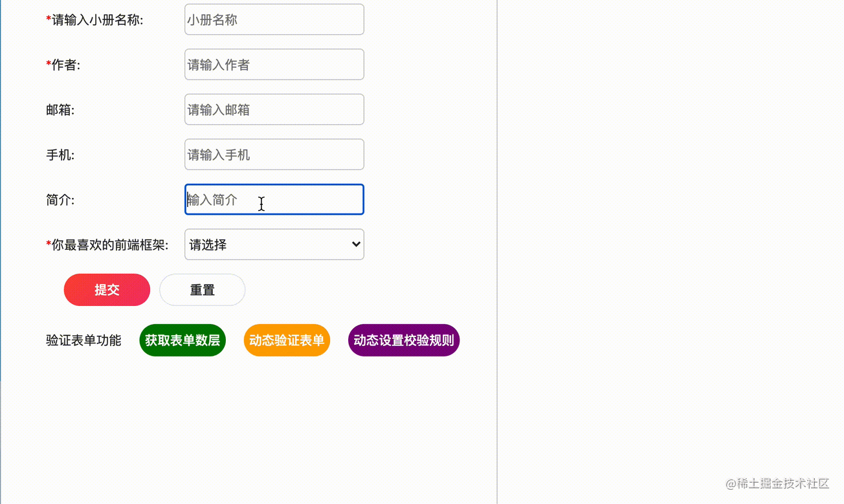Click the 请输入邮箱 input field
This screenshot has height=504, width=844.
point(274,109)
